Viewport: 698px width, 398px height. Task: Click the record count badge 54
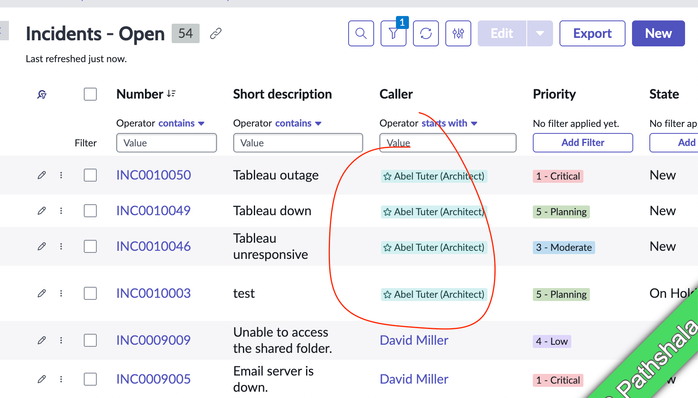(186, 33)
